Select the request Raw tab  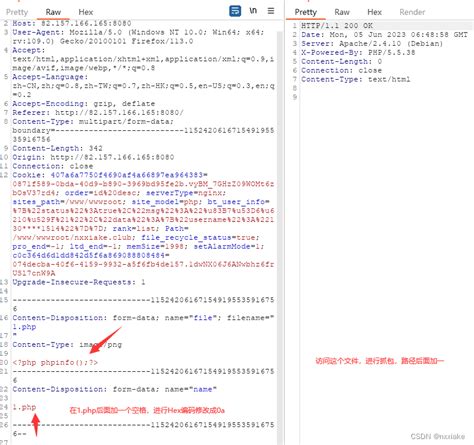coord(53,12)
